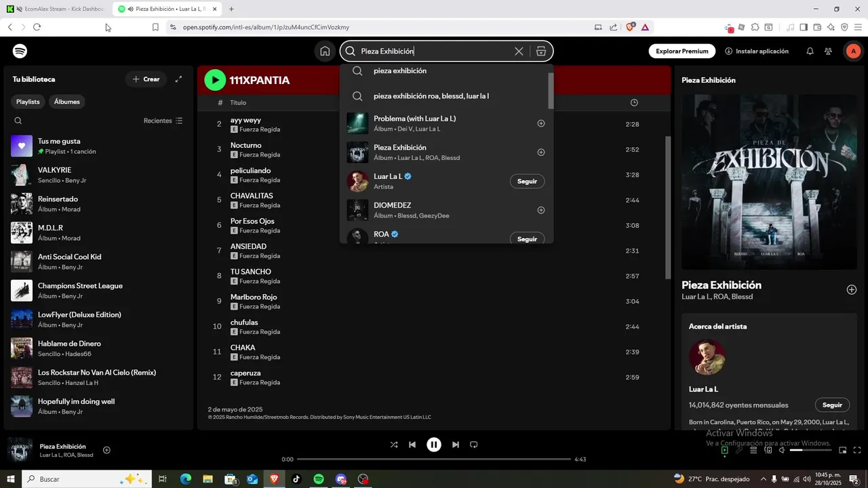Click track 'Marlboro Rojo' row
868x488 pixels.
tap(433, 302)
